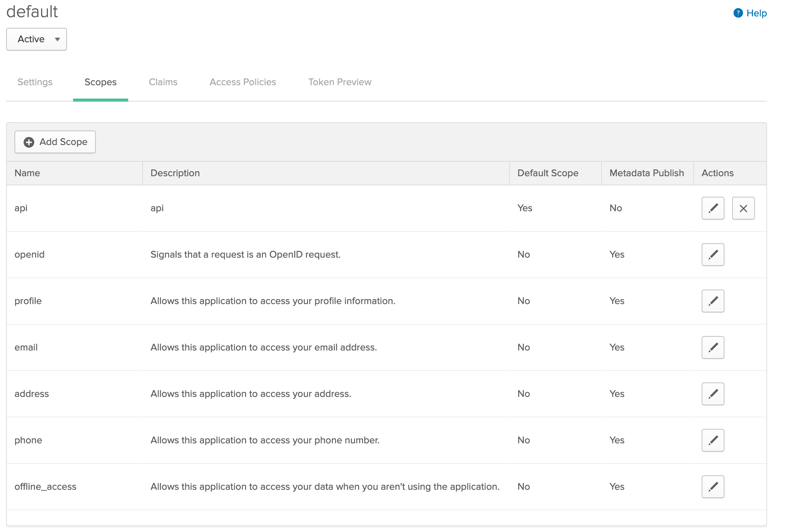
Task: Open the Access Policies tab
Action: tap(243, 82)
